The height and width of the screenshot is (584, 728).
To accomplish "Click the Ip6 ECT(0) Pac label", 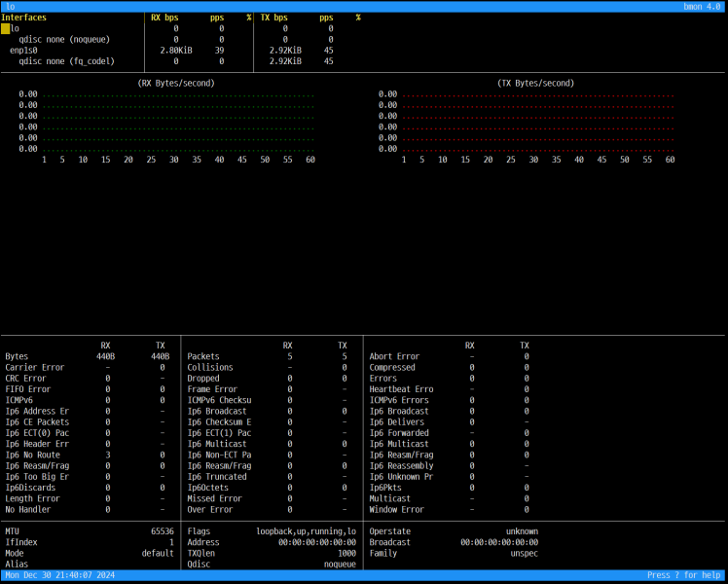I will coord(37,433).
